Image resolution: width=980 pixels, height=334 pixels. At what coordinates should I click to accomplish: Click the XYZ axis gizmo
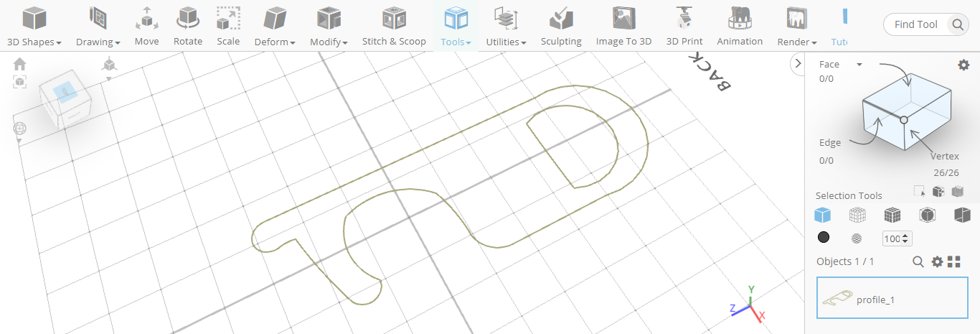pos(748,305)
